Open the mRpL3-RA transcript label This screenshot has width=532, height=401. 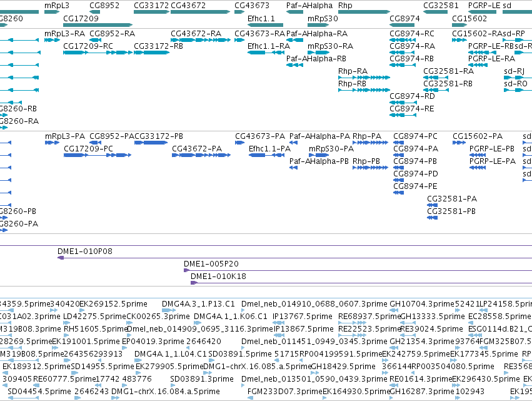pos(64,34)
